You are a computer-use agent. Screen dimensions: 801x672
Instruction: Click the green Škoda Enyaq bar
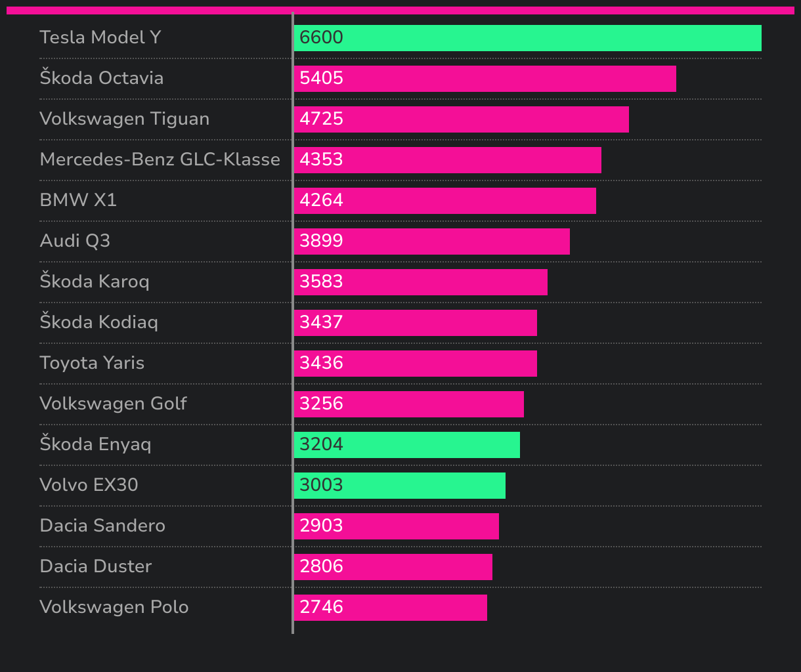(x=407, y=445)
